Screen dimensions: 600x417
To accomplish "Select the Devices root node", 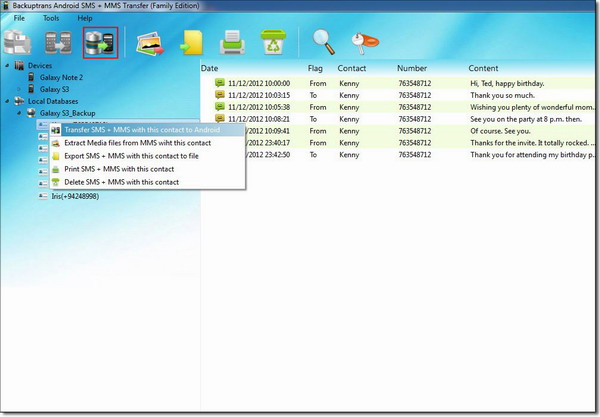I will click(40, 66).
